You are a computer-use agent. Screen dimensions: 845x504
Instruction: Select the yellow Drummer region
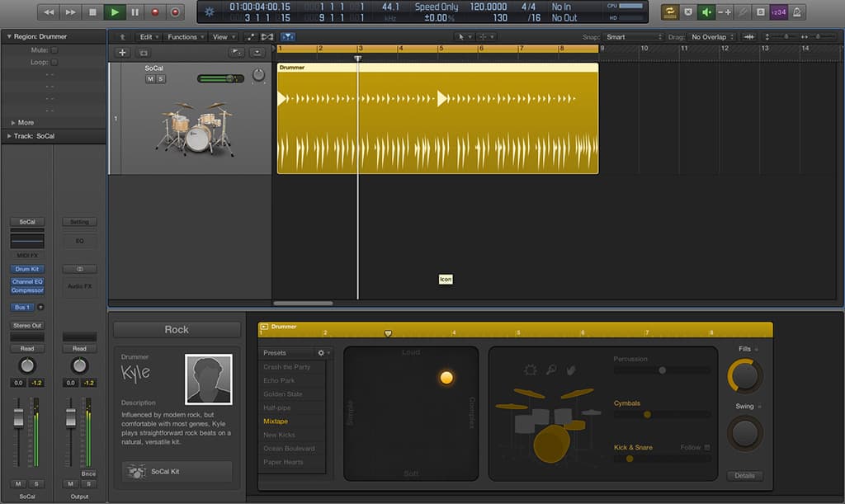[x=437, y=119]
